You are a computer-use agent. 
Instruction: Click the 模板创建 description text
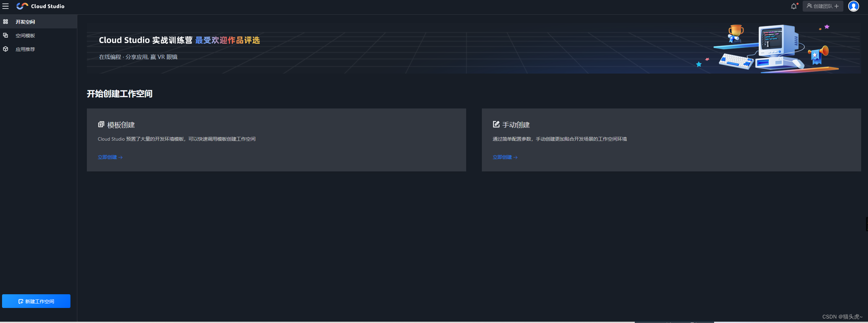tap(176, 139)
